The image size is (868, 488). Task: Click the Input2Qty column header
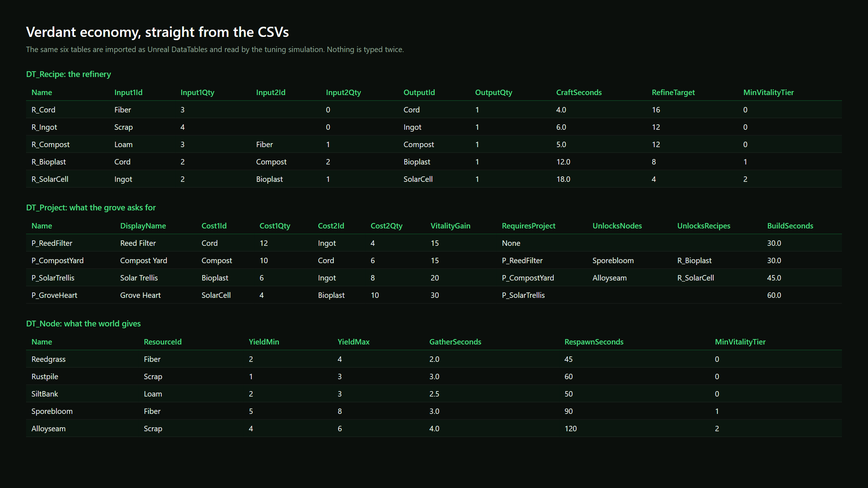click(x=343, y=93)
